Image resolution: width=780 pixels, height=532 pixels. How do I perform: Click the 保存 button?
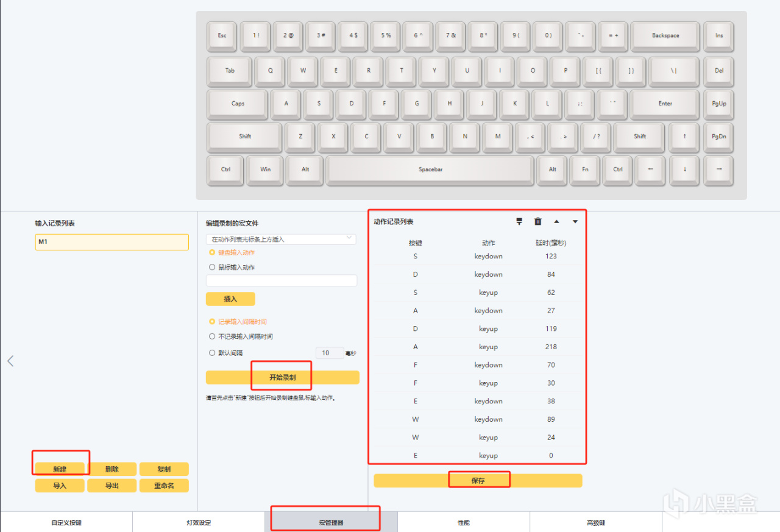478,480
